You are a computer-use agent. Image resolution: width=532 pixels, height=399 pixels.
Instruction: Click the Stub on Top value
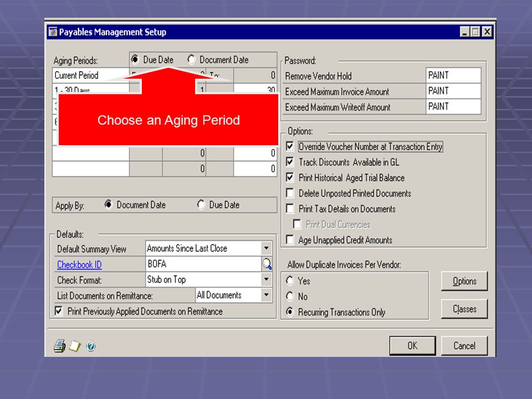coord(166,279)
